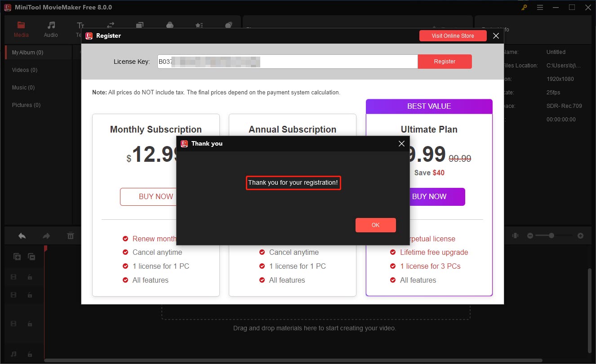Click the Monthly Subscription heading
596x364 pixels.
coord(156,129)
